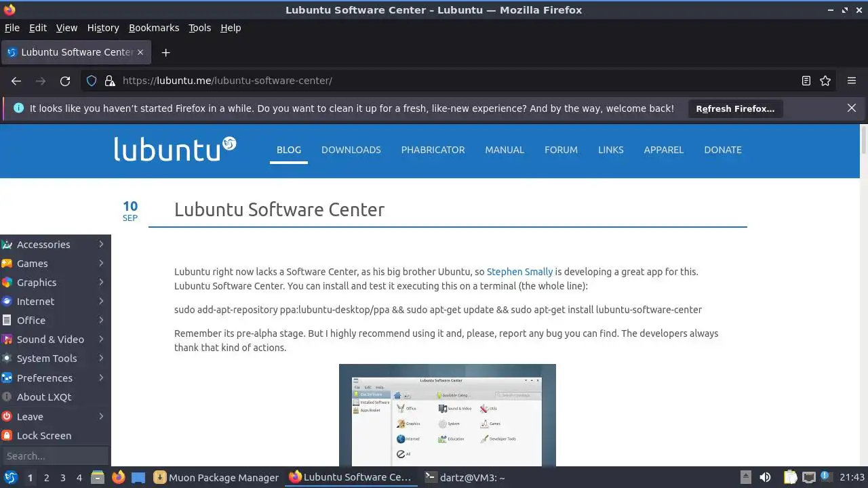Open the PHABRICATOR navigation link
Screen dimensions: 868x488
(433, 150)
